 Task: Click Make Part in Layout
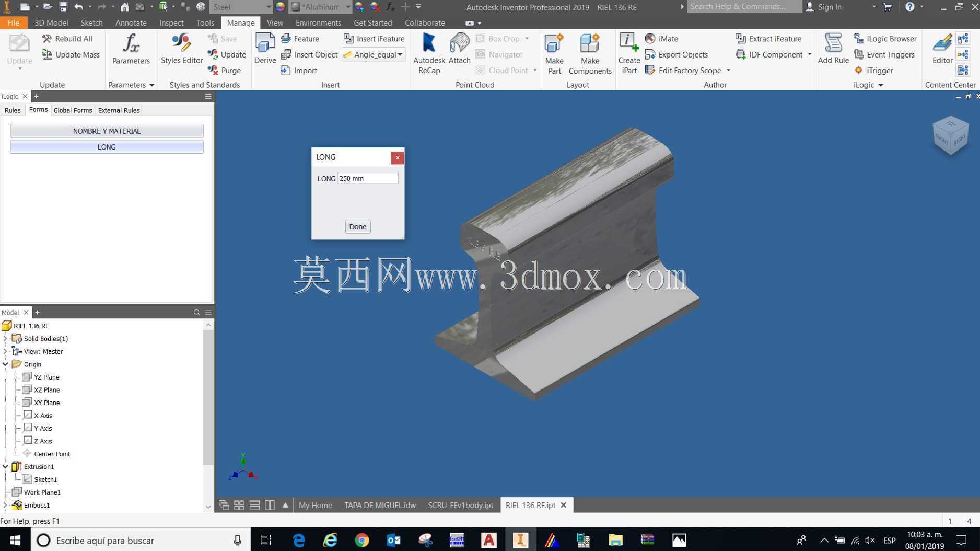point(554,53)
